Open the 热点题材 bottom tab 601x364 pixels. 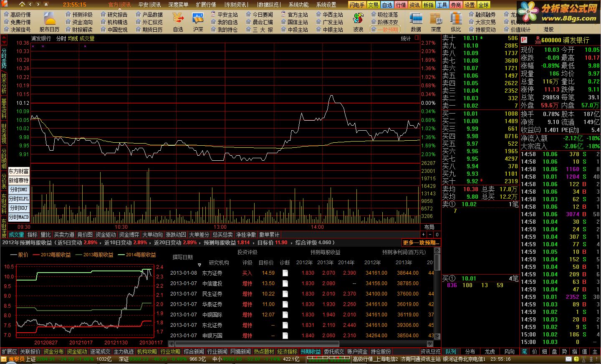coord(264,351)
